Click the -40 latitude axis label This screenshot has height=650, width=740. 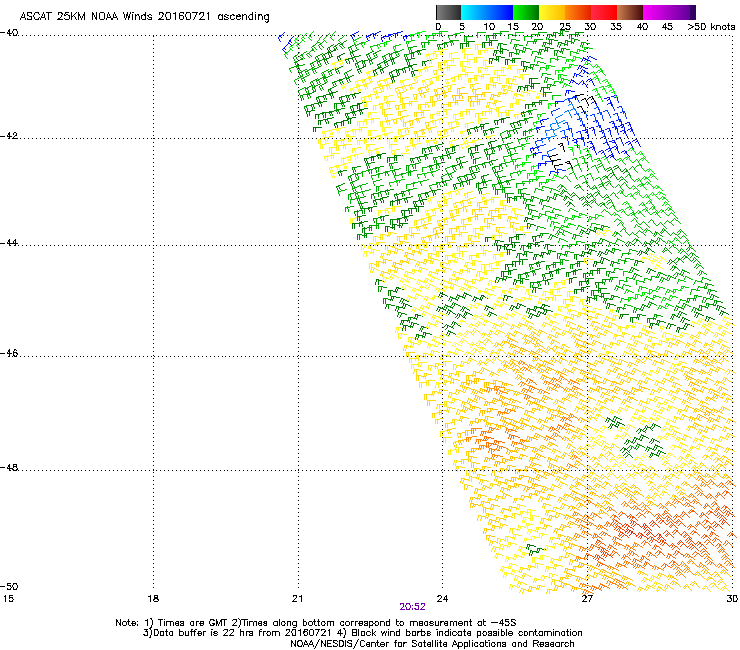click(x=9, y=33)
